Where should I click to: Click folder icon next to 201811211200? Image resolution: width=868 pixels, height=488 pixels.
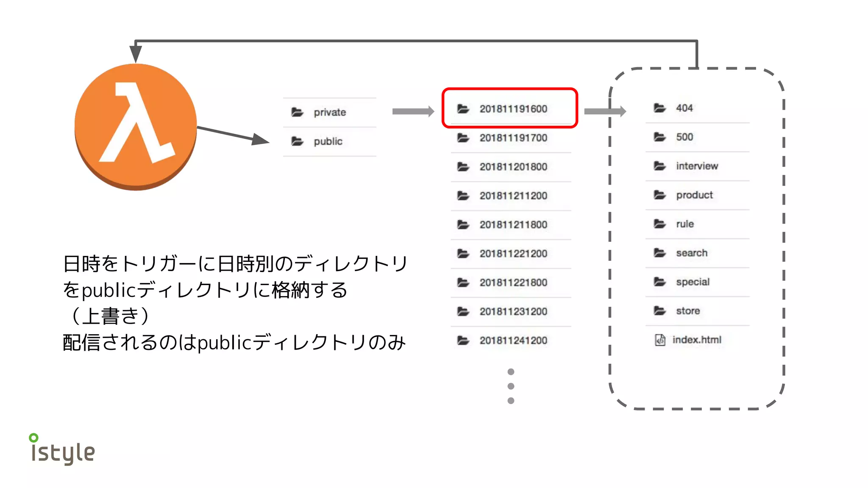[x=463, y=196]
